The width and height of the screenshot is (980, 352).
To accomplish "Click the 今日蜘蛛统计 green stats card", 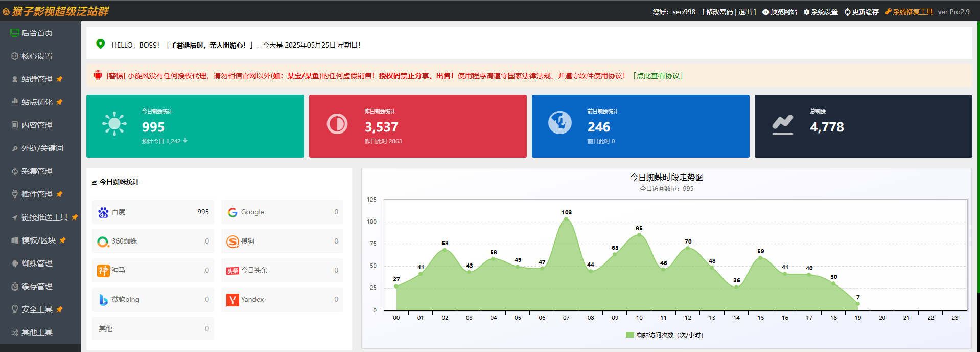I will click(x=195, y=126).
